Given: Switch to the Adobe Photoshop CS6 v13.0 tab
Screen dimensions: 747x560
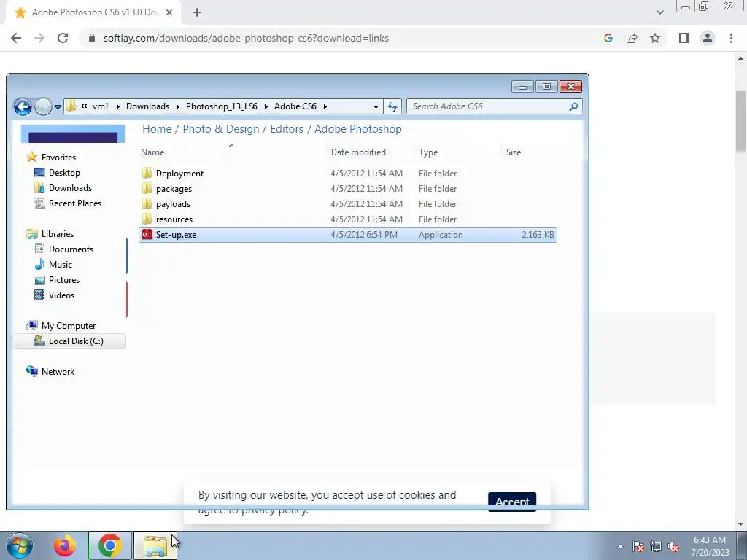Looking at the screenshot, I should coord(93,13).
